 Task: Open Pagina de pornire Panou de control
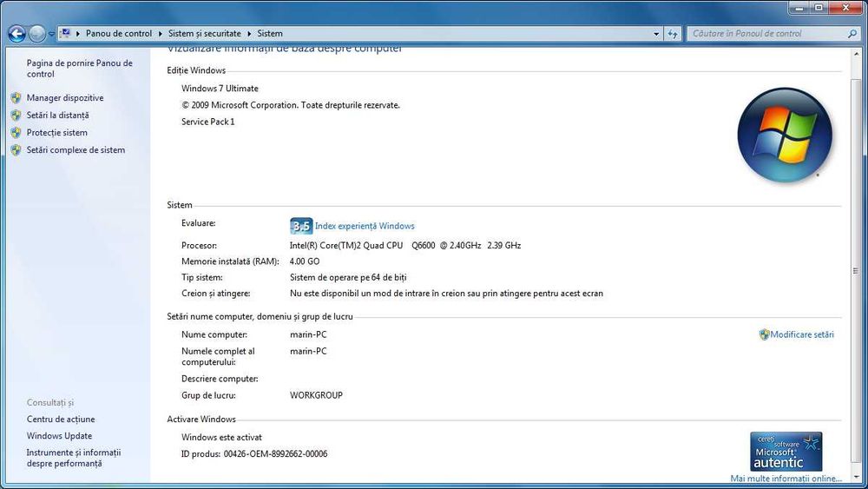pyautogui.click(x=79, y=69)
